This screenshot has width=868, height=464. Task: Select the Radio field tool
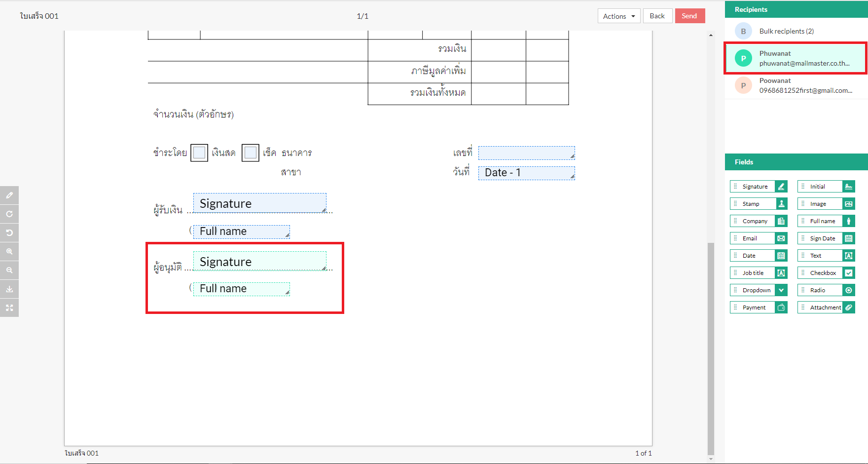(826, 290)
